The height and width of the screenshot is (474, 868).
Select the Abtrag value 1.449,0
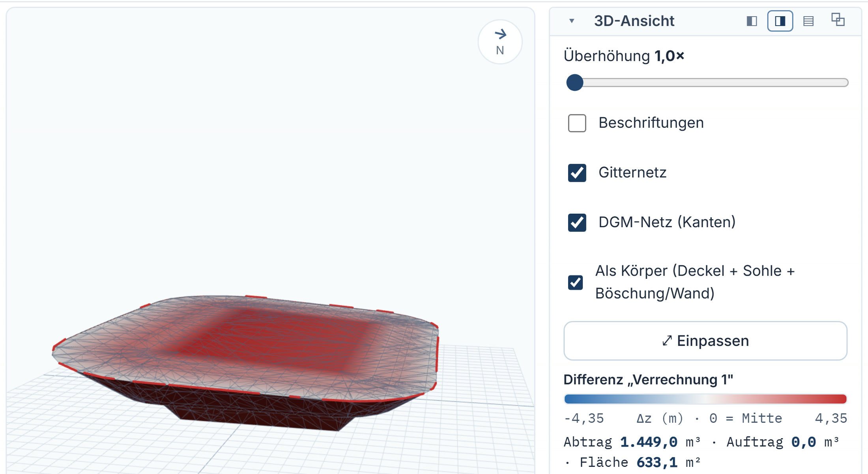649,442
